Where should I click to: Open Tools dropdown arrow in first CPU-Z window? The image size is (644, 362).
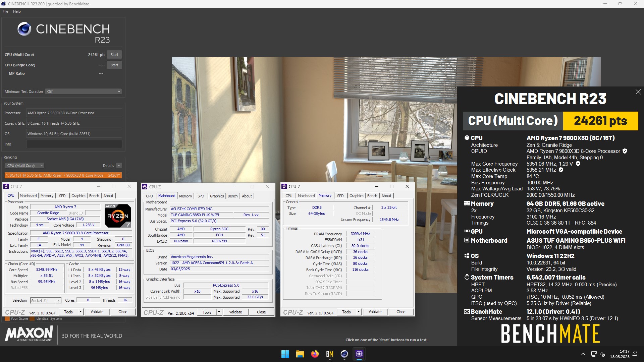tap(80, 312)
